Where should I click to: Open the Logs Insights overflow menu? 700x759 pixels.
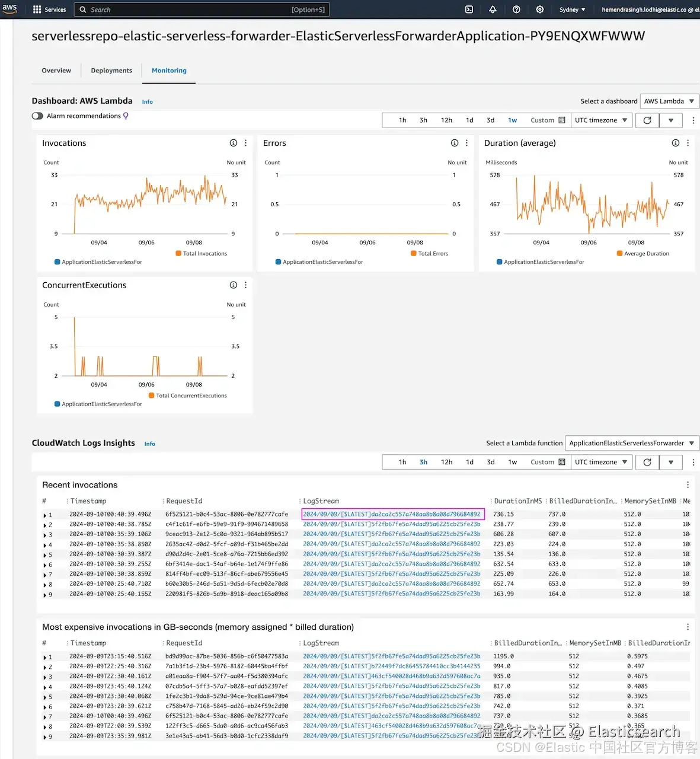pyautogui.click(x=693, y=463)
